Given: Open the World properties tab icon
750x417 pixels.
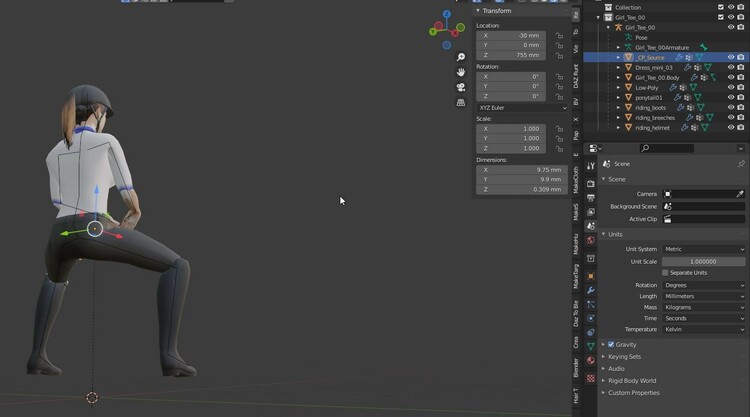Looking at the screenshot, I should [591, 241].
